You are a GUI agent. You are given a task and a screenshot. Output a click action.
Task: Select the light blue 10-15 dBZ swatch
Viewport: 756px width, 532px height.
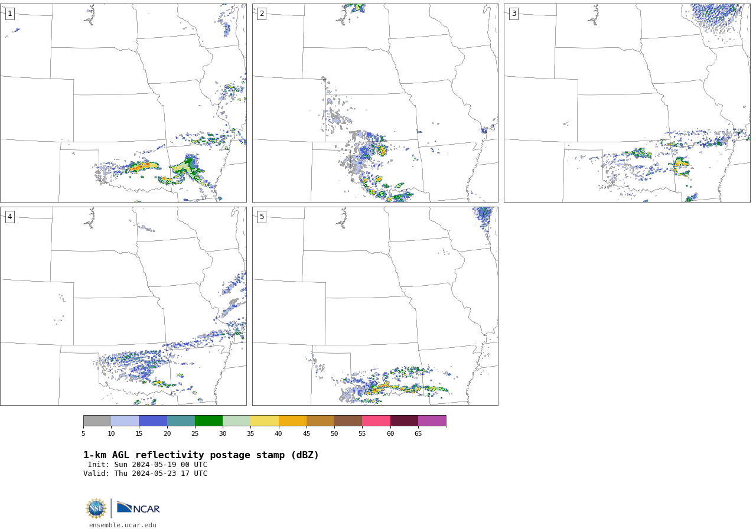(125, 421)
